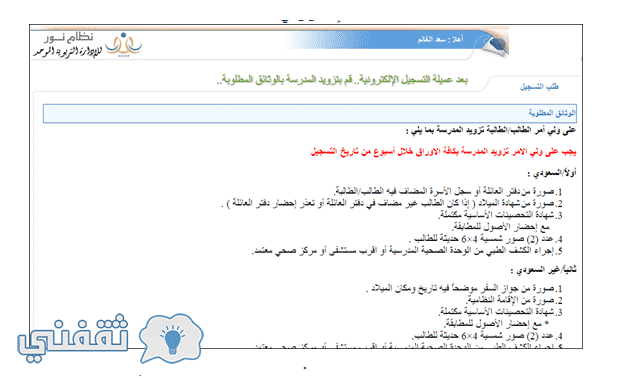Click the heading ثانياً/غير السعودي

(x=543, y=270)
